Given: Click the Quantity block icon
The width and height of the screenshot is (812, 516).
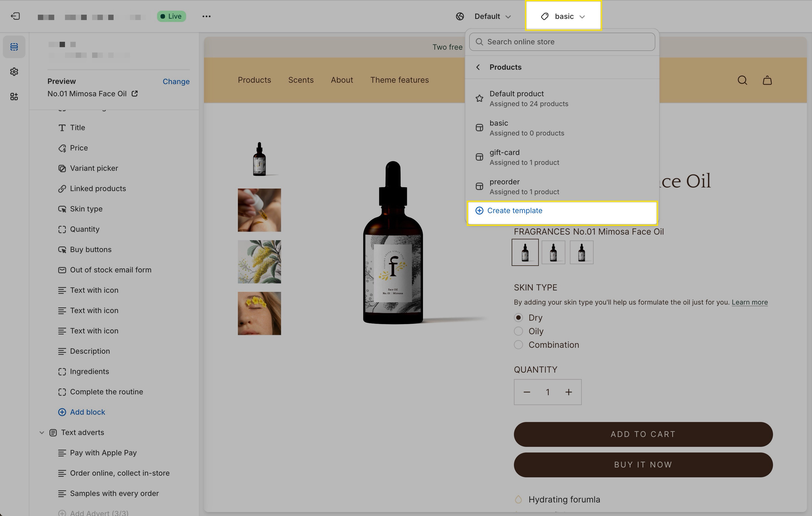Looking at the screenshot, I should 62,229.
